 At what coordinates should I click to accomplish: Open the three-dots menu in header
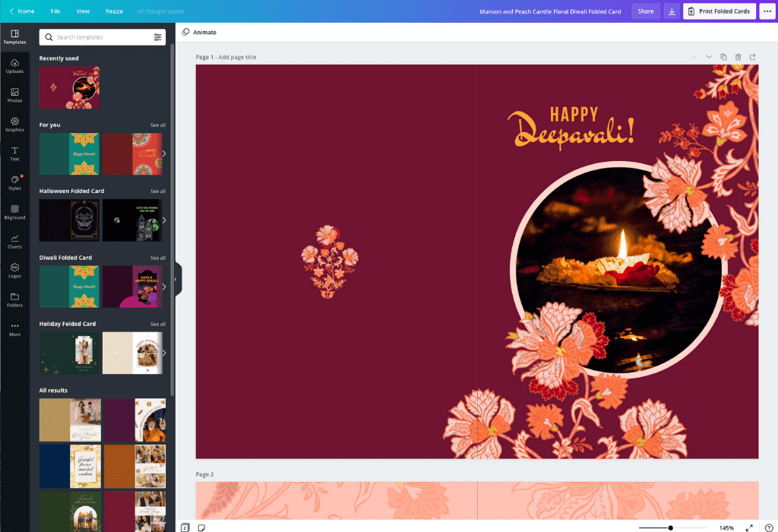point(767,11)
